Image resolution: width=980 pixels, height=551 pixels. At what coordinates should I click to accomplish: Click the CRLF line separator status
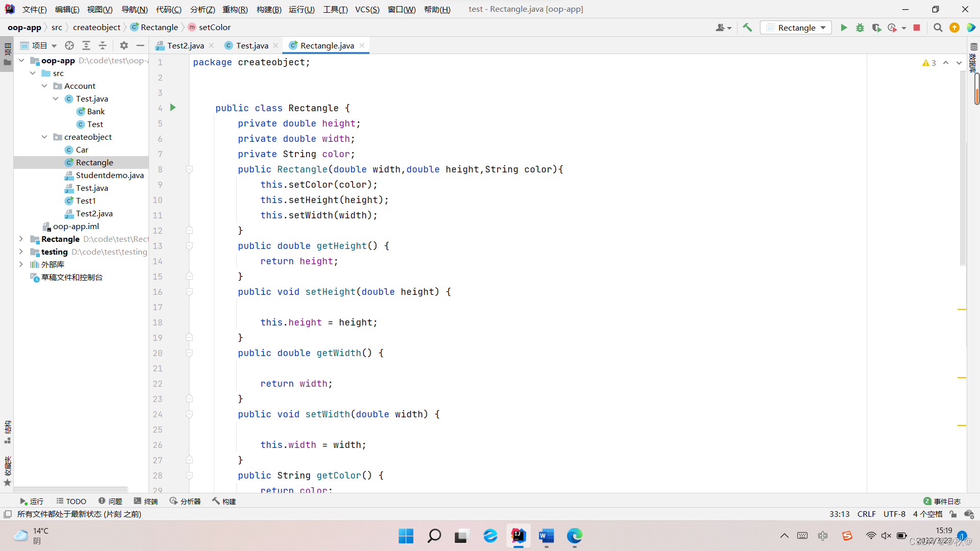[x=866, y=514]
